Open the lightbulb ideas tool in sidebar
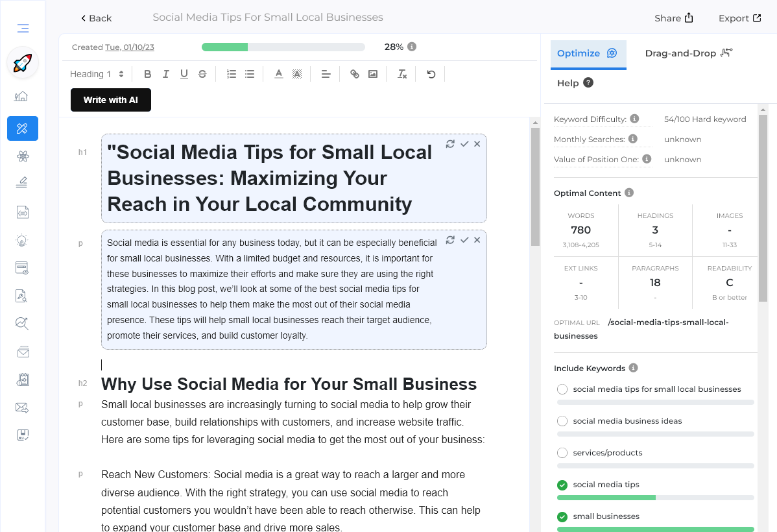The image size is (777, 532). tap(22, 240)
